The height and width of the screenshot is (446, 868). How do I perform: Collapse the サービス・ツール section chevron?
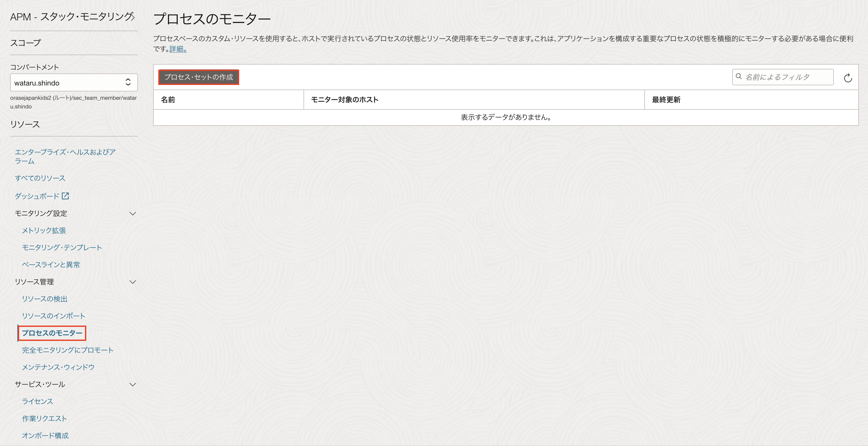click(x=133, y=384)
